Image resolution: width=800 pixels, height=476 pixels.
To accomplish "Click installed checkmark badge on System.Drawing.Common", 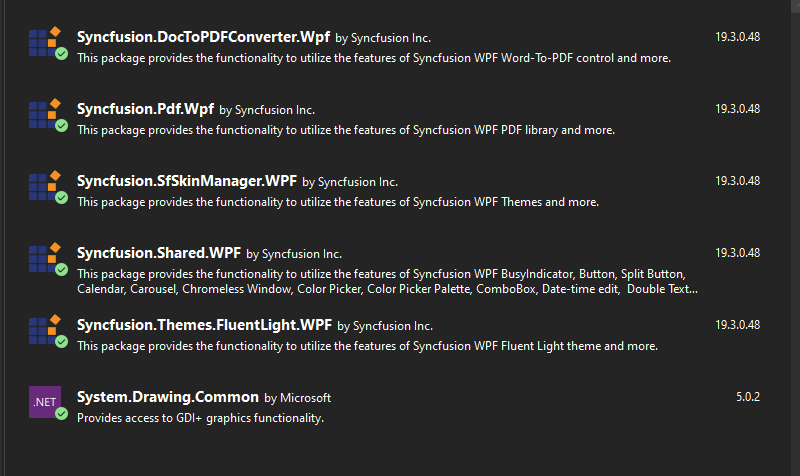I will coord(62,414).
